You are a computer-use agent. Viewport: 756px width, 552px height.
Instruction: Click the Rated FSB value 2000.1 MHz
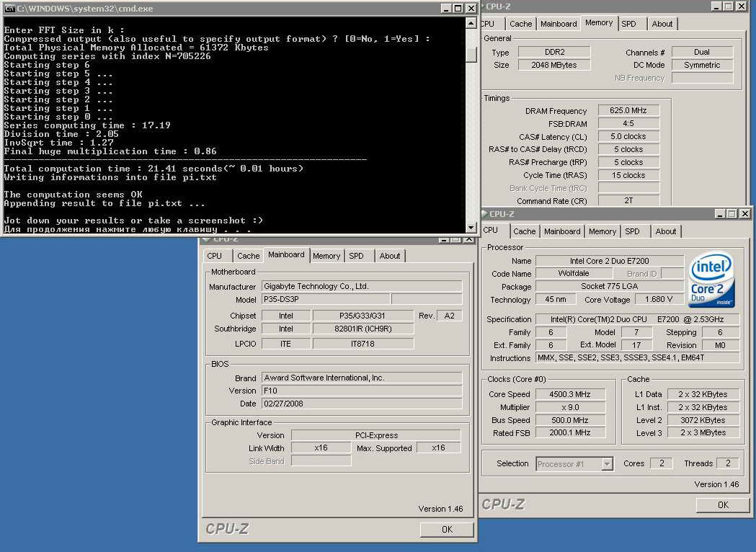pyautogui.click(x=570, y=433)
